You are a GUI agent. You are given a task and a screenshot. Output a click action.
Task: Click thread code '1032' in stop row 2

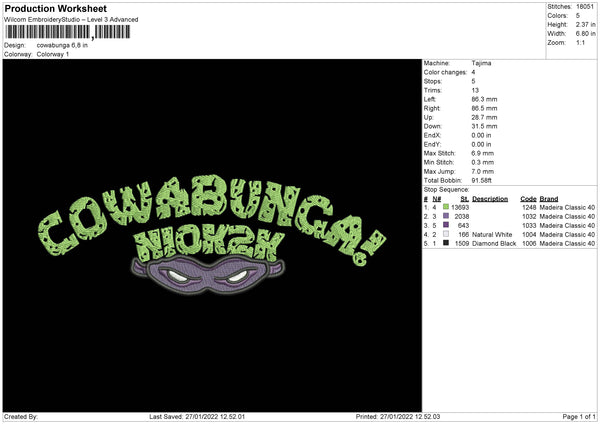tap(529, 216)
